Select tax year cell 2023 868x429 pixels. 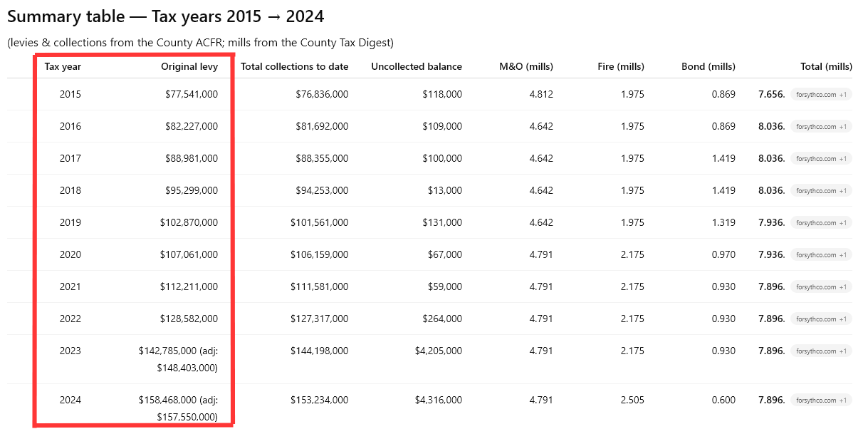tap(70, 351)
